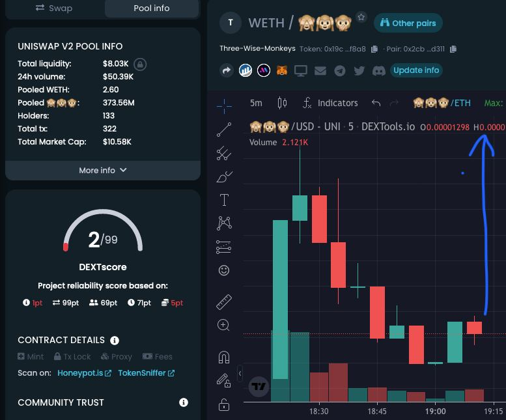Click the 69pt holders score
506x420 pixels.
click(x=103, y=303)
